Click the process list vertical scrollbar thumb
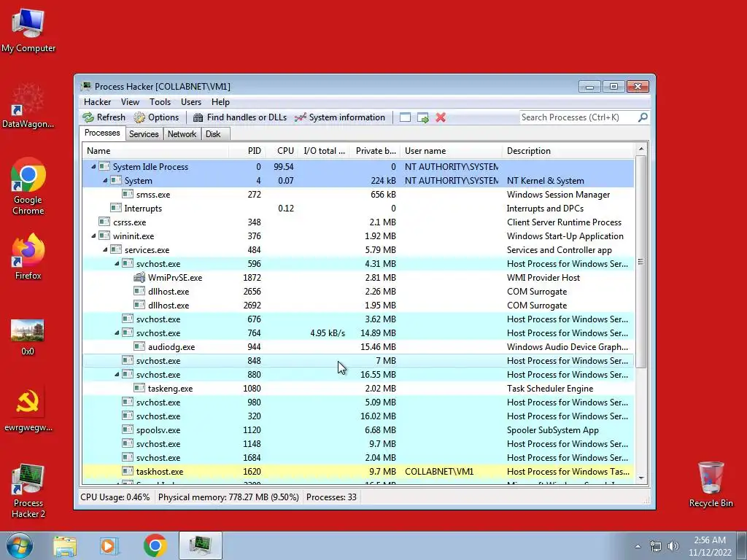The image size is (747, 560). tap(640, 262)
